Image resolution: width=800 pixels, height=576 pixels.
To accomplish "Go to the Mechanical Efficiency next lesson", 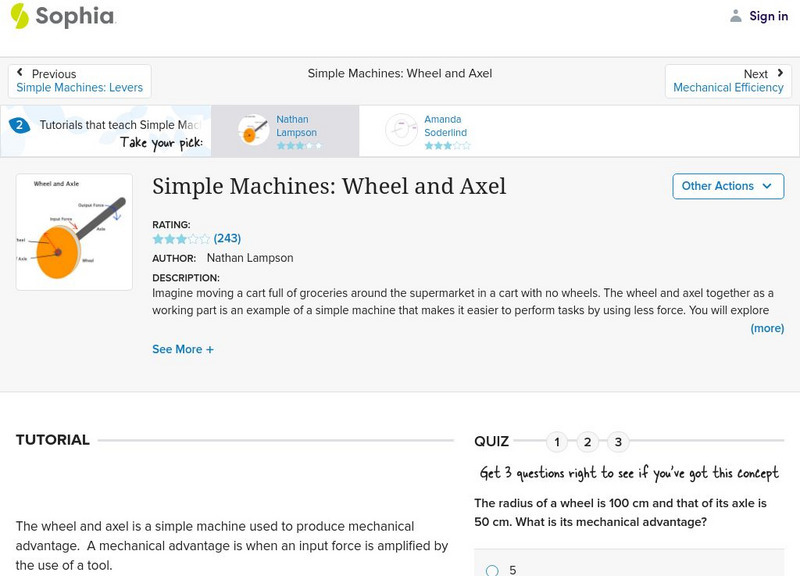I will 728,87.
